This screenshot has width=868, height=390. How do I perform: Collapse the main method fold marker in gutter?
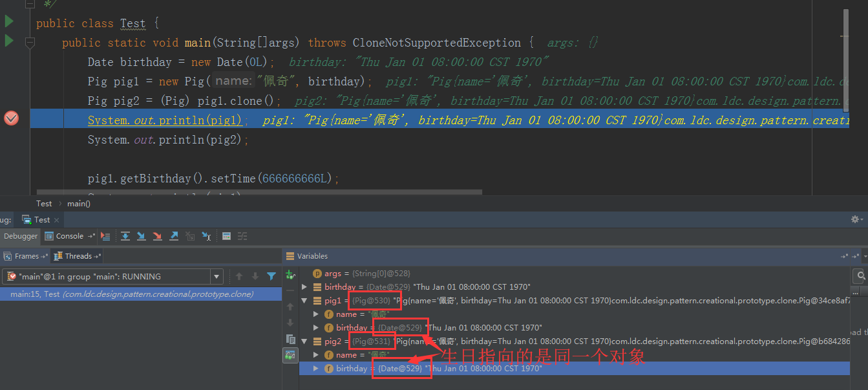click(x=30, y=42)
